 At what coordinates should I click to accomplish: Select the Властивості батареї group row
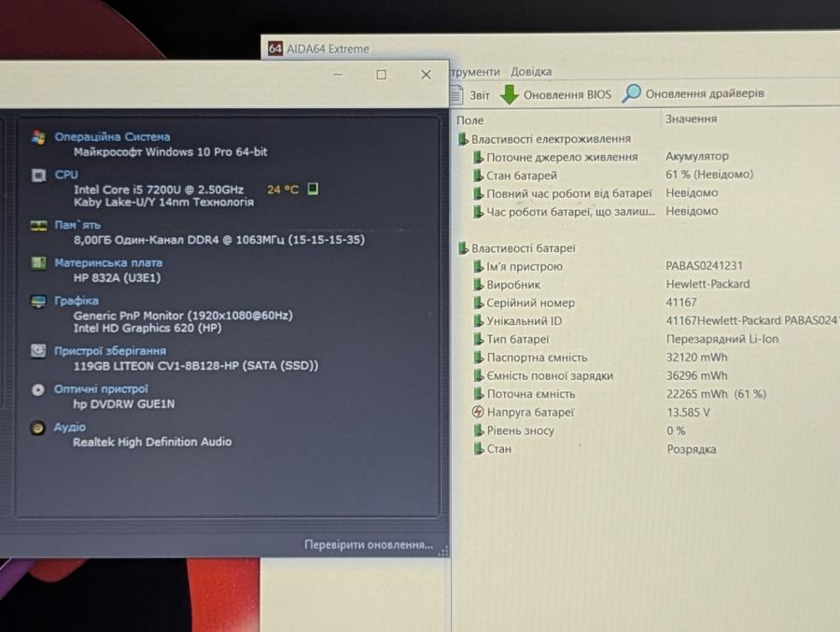tap(517, 248)
